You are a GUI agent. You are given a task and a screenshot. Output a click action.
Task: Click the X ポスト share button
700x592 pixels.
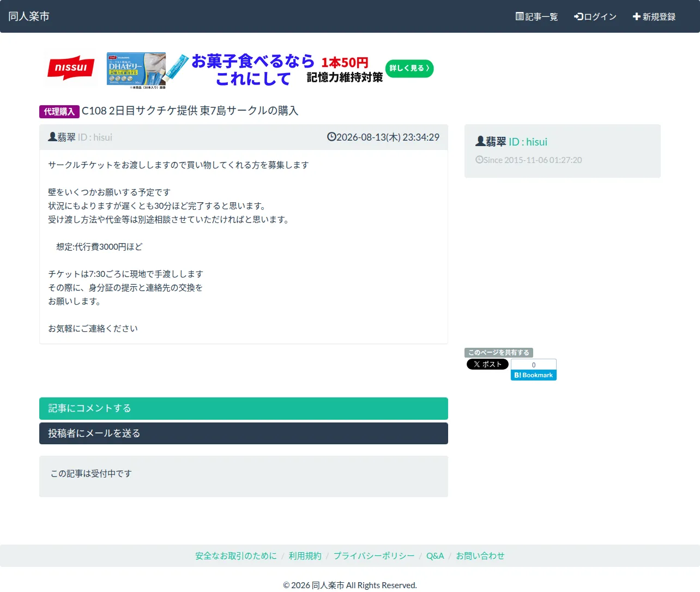click(487, 364)
